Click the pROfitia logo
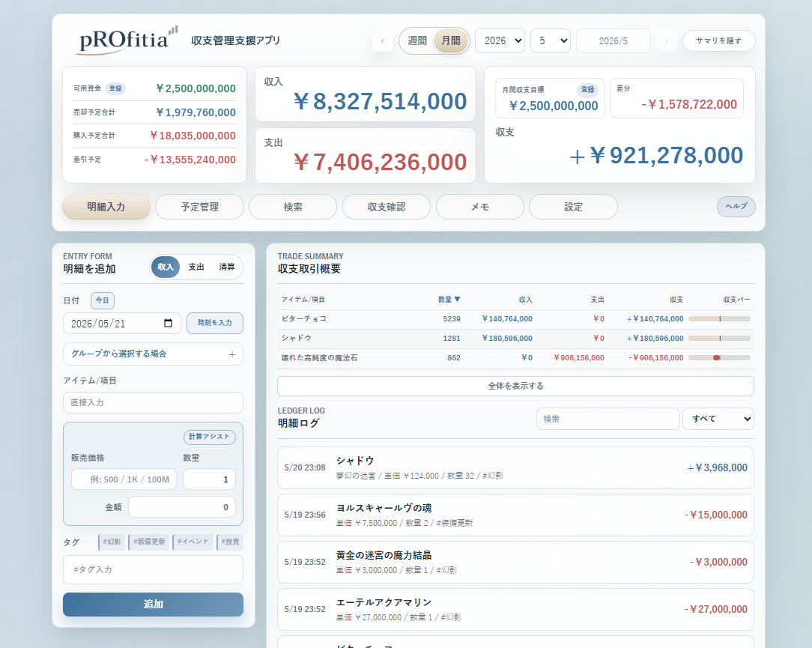Image resolution: width=812 pixels, height=648 pixels. coord(127,40)
